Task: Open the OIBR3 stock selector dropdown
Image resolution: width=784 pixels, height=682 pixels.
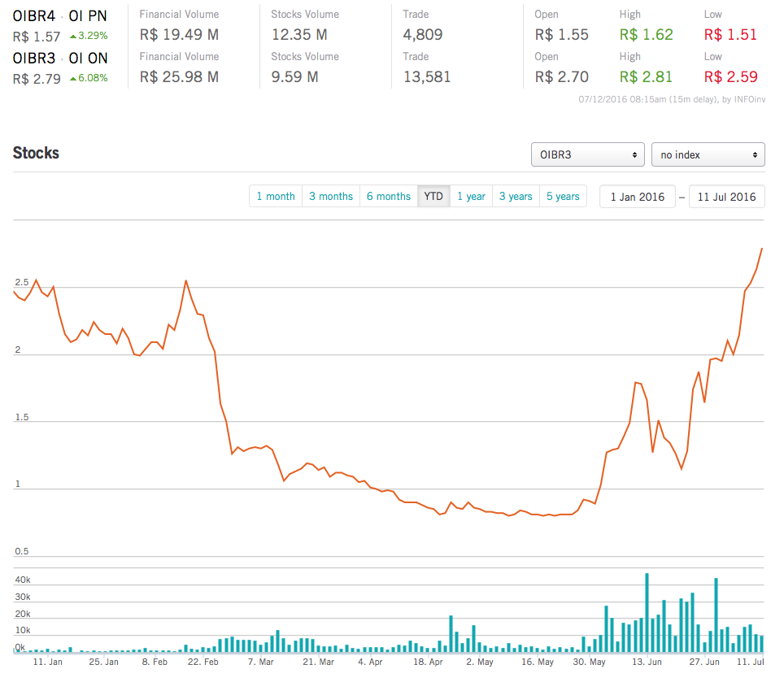Action: [x=587, y=154]
